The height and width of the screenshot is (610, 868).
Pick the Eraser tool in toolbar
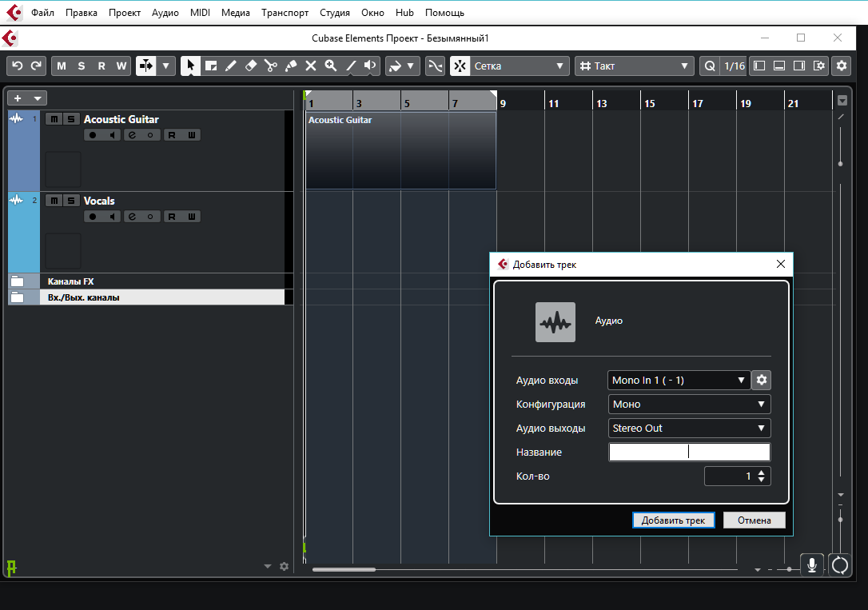pos(250,66)
